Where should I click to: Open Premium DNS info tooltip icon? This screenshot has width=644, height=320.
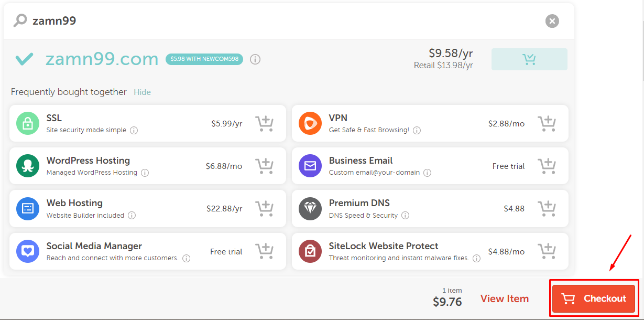point(405,216)
